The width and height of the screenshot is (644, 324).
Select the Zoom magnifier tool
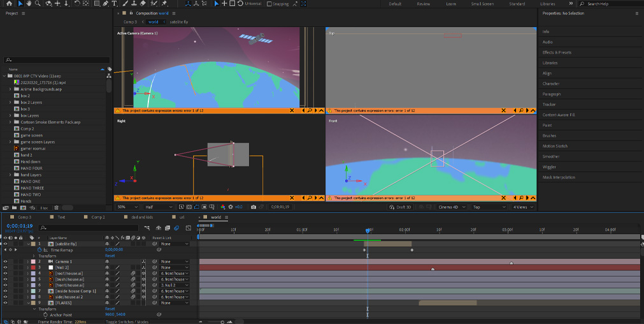coord(39,4)
